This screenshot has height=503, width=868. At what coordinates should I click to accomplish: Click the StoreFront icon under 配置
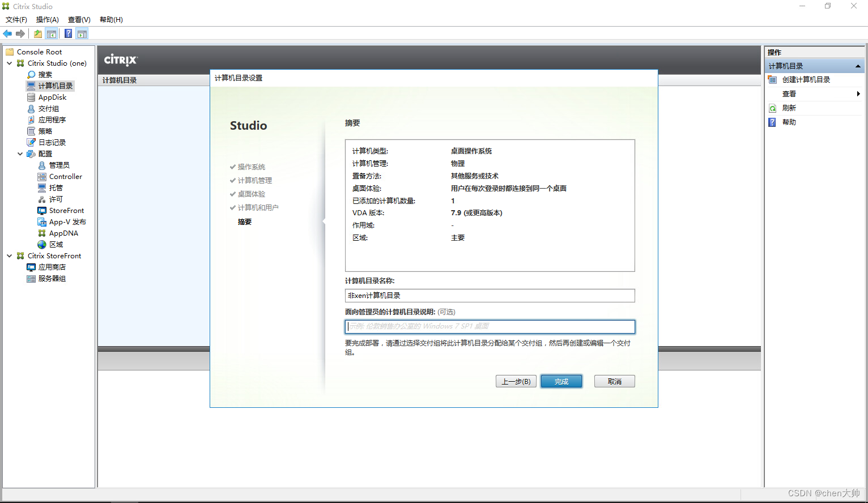[x=42, y=211]
